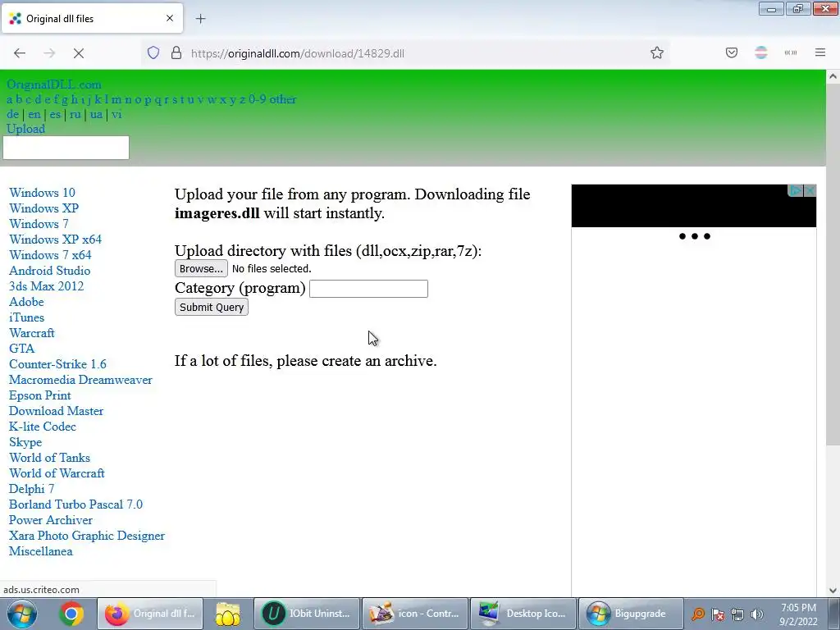This screenshot has height=630, width=840.
Task: Switch site language to de
Action: pos(13,114)
